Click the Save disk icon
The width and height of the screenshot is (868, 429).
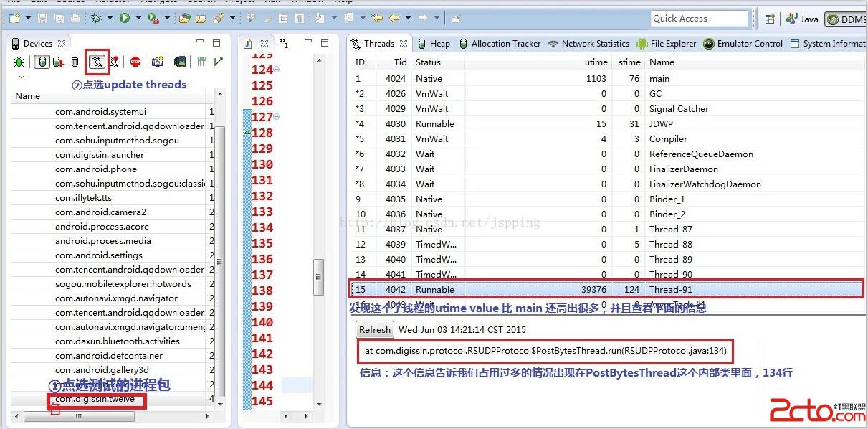42,18
